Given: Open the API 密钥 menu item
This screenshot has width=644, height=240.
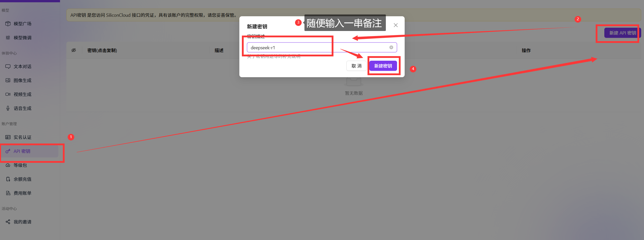Looking at the screenshot, I should (22, 151).
